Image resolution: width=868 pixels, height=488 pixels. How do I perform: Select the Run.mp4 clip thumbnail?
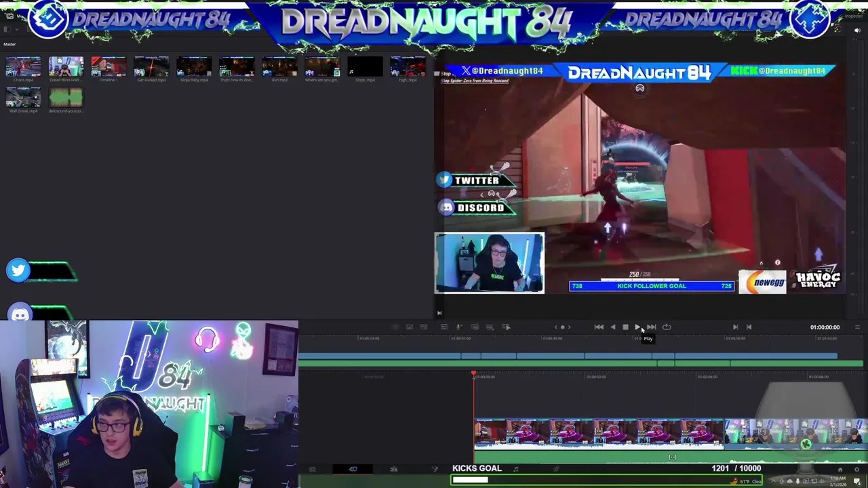coord(279,67)
